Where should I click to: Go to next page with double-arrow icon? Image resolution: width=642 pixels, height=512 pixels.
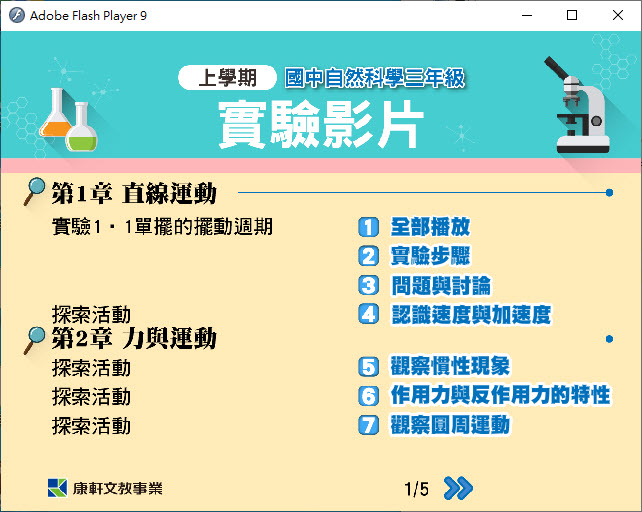[x=458, y=488]
